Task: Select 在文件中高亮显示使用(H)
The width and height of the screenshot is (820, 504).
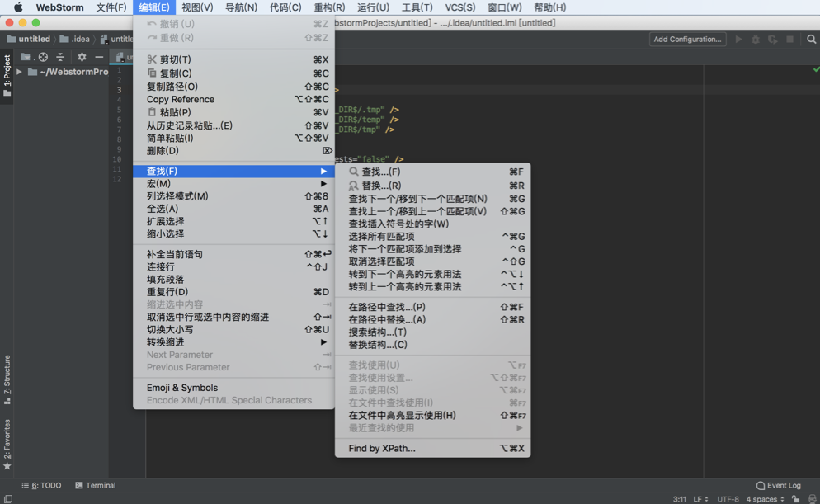Action: tap(432, 415)
